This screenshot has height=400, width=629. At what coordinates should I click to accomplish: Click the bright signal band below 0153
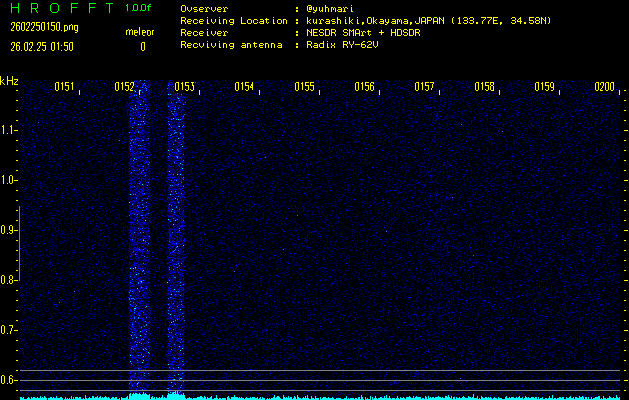176,240
